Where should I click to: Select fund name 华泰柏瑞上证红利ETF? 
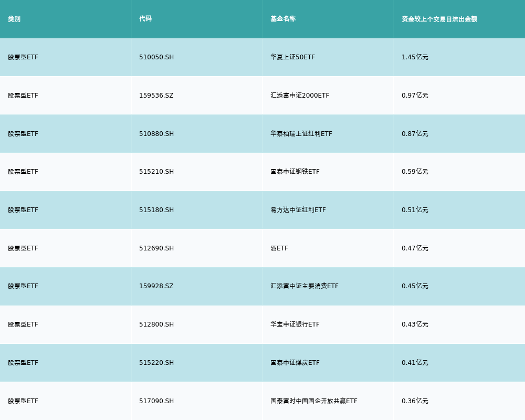tap(301, 134)
